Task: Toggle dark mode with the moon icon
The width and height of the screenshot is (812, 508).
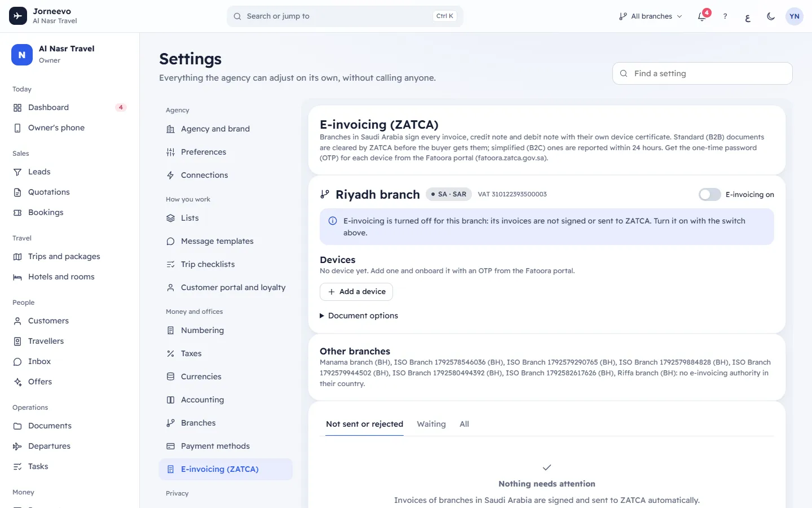Action: coord(771,16)
